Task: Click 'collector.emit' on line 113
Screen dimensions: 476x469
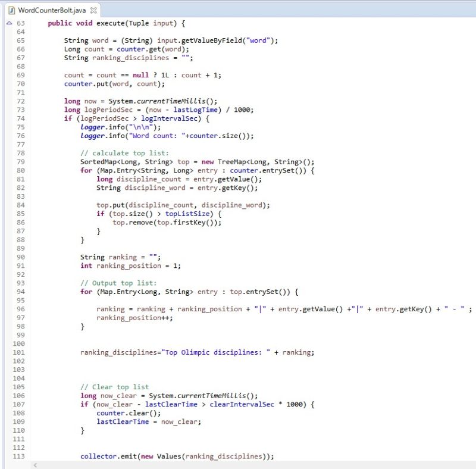Action: (x=108, y=457)
